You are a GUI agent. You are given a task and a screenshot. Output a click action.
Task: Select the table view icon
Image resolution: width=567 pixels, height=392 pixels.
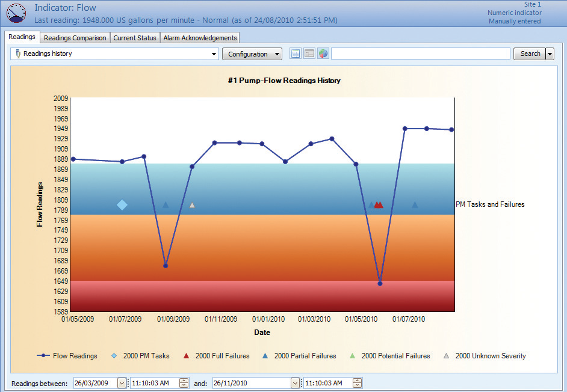[x=295, y=53]
